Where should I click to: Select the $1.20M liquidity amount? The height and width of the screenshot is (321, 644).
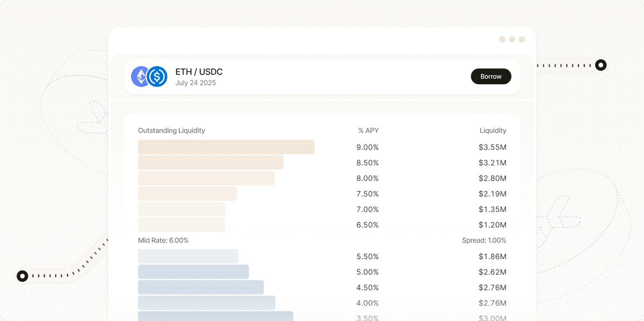(x=492, y=225)
